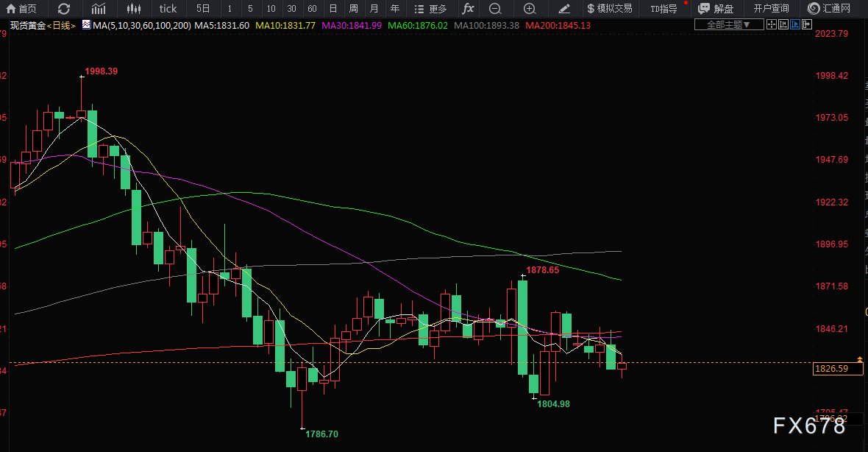
Task: Click MA10:1831.77 yellow legend value
Action: click(x=285, y=26)
